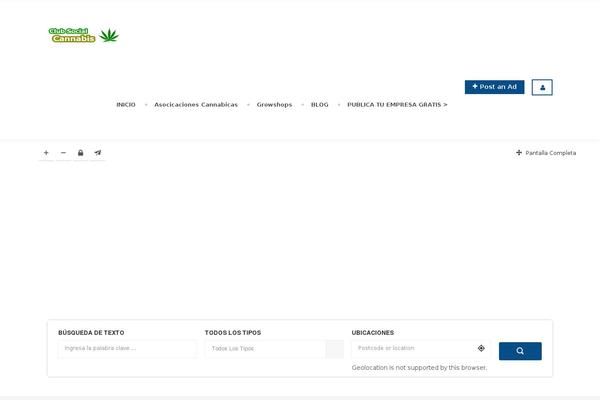Click the TODOS LOS TIPOS label
This screenshot has height=400, width=600.
[233, 333]
